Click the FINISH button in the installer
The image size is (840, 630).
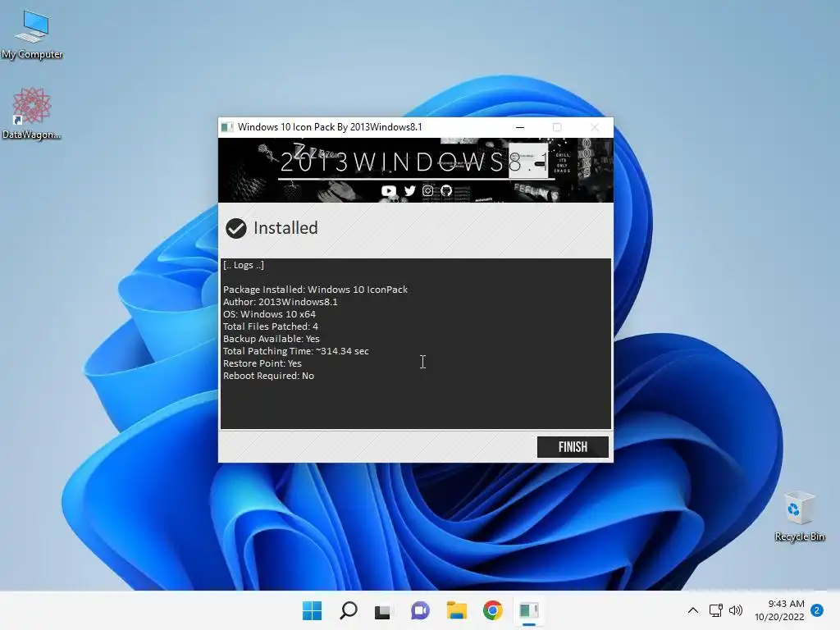pos(573,447)
